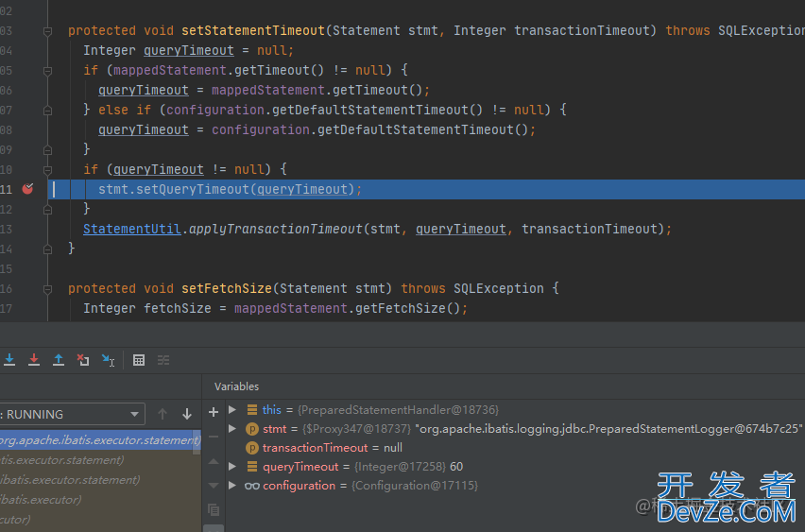Click the Drop Frame icon
This screenshot has height=532, width=805.
pos(83,360)
